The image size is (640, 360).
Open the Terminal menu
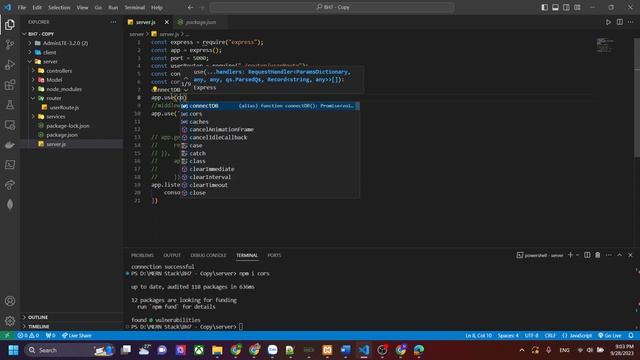135,7
